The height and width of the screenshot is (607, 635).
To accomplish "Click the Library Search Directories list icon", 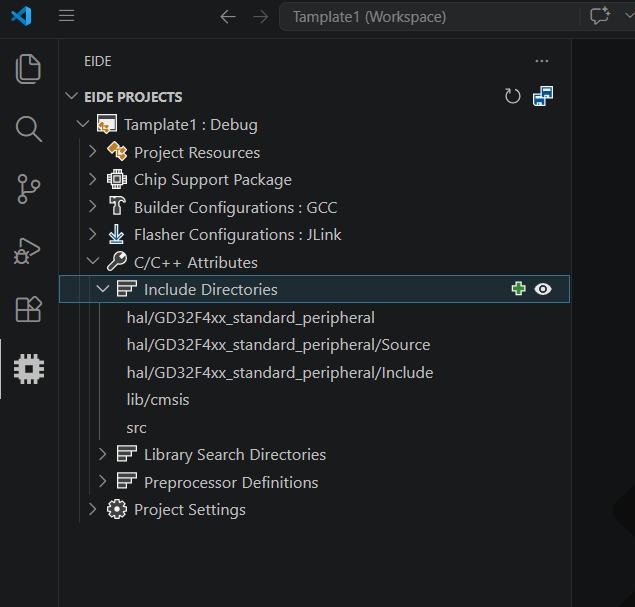I will pos(127,454).
